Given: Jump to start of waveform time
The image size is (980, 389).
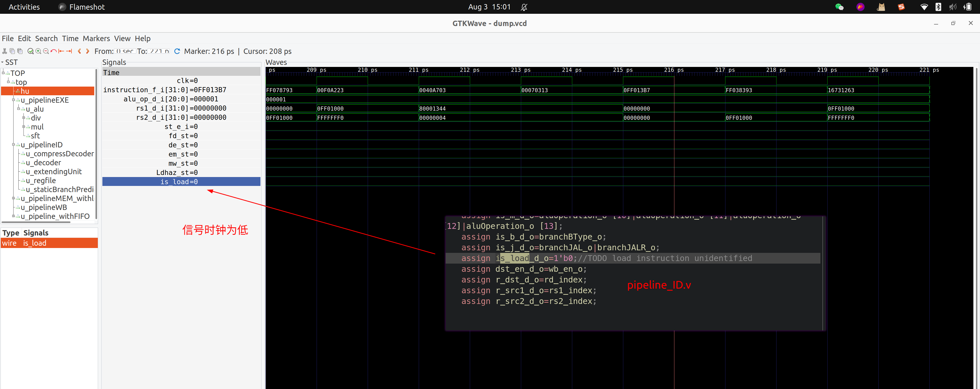Looking at the screenshot, I should coord(61,51).
